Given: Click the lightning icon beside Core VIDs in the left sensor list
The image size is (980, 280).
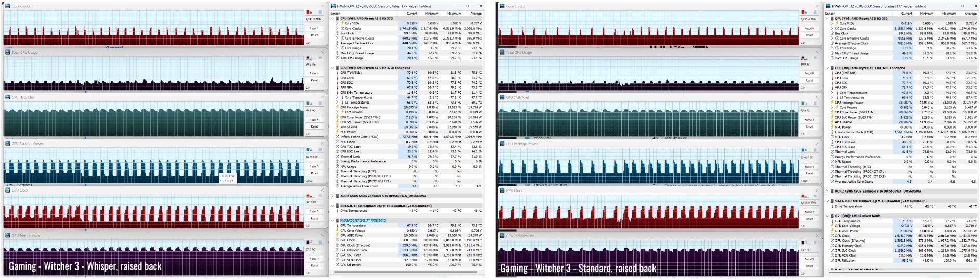Looking at the screenshot, I should [342, 23].
